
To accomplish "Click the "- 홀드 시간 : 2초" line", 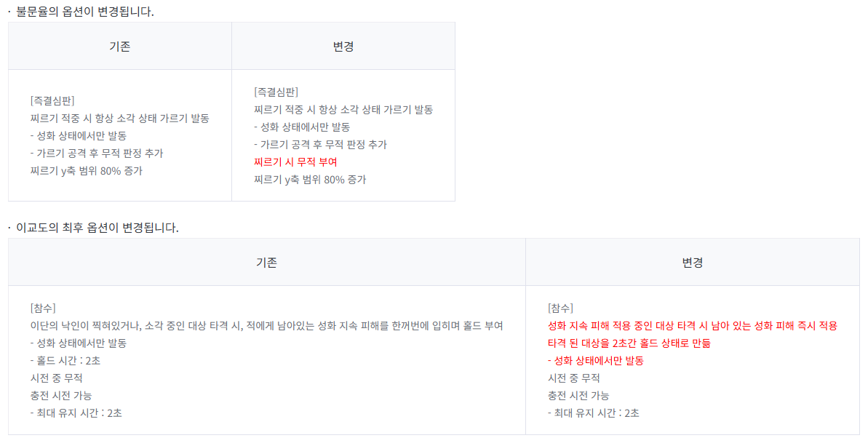I will (65, 360).
